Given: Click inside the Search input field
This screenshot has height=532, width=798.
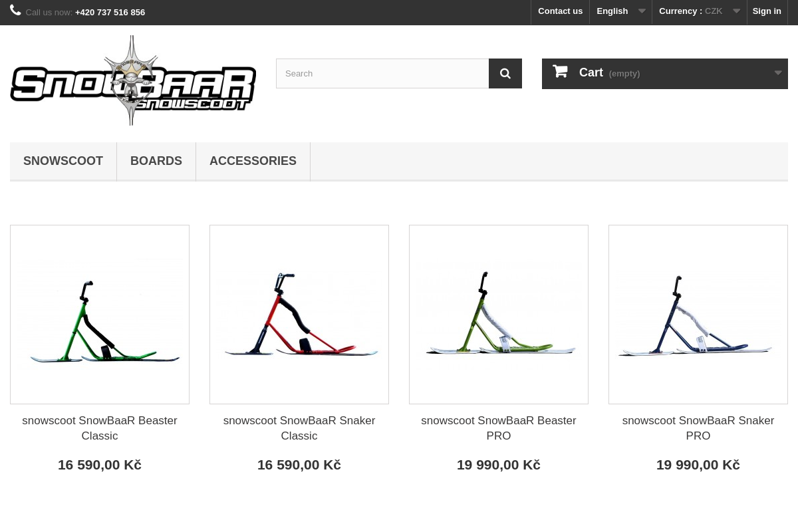Looking at the screenshot, I should click(x=382, y=73).
